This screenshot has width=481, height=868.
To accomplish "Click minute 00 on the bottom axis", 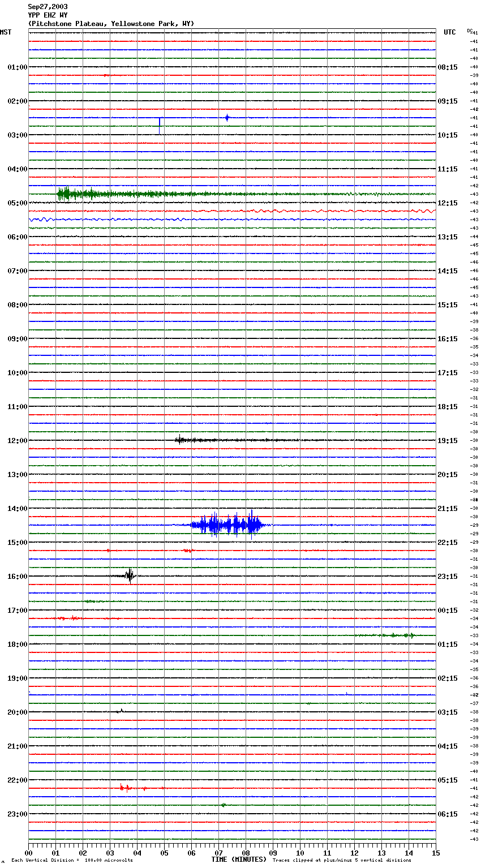I will pyautogui.click(x=28, y=853).
